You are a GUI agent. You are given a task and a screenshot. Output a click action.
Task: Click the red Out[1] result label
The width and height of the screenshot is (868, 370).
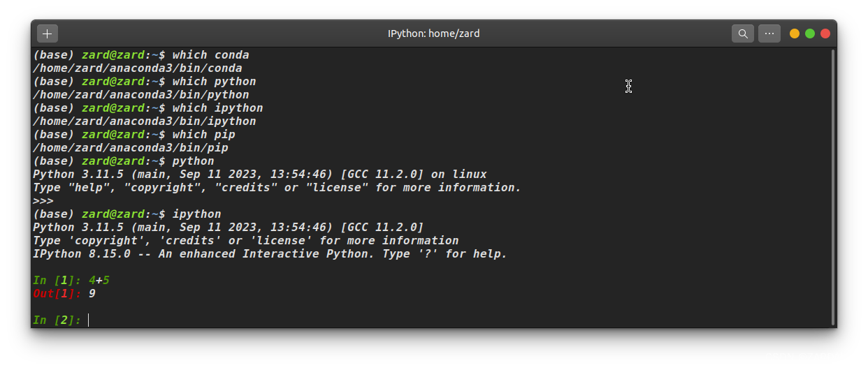click(57, 294)
